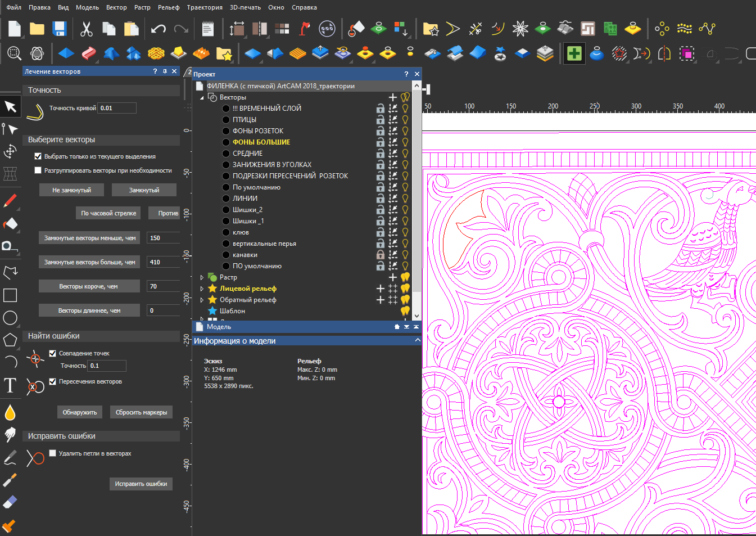Open the zoom window magnifier tool
756x536 pixels.
pos(15,53)
